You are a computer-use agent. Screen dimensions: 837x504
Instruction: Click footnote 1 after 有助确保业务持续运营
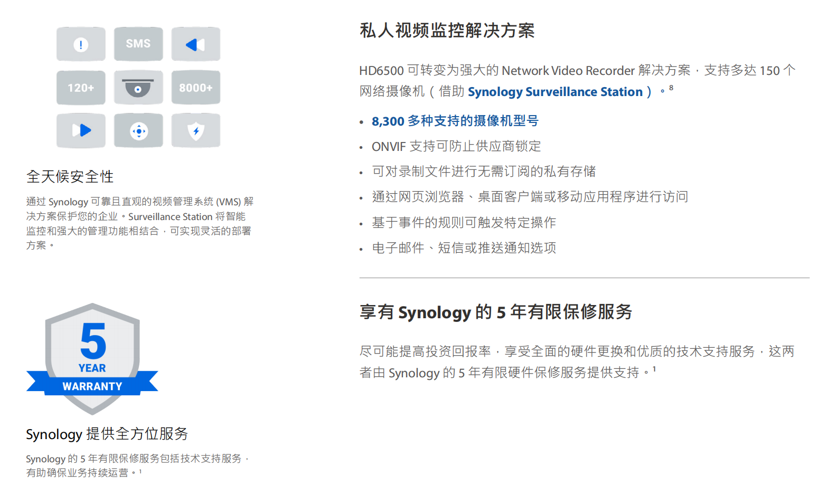(140, 471)
